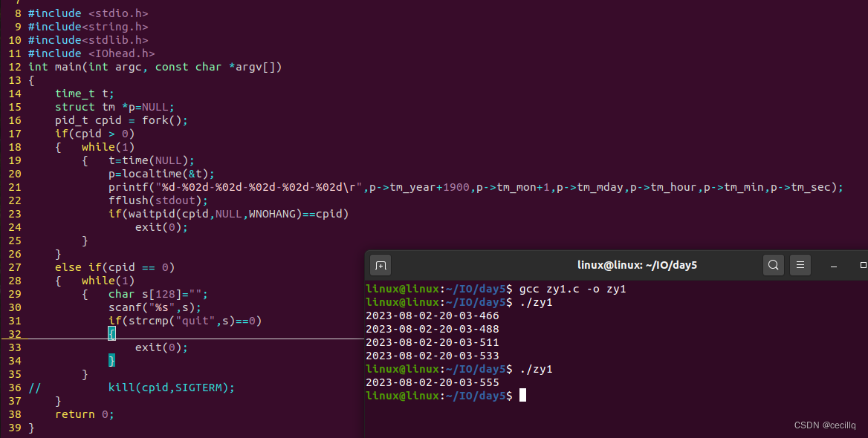Open the terminal hamburger menu
This screenshot has width=868, height=438.
coord(800,266)
